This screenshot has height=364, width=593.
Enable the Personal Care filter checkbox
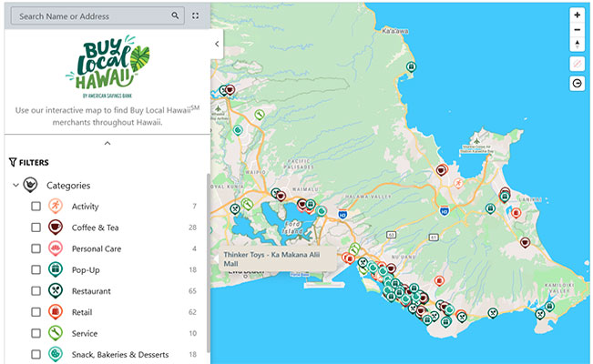coord(36,248)
